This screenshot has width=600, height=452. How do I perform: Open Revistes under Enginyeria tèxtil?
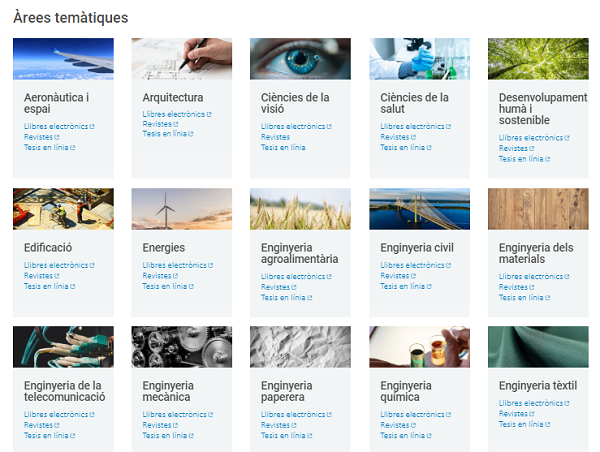pyautogui.click(x=517, y=414)
